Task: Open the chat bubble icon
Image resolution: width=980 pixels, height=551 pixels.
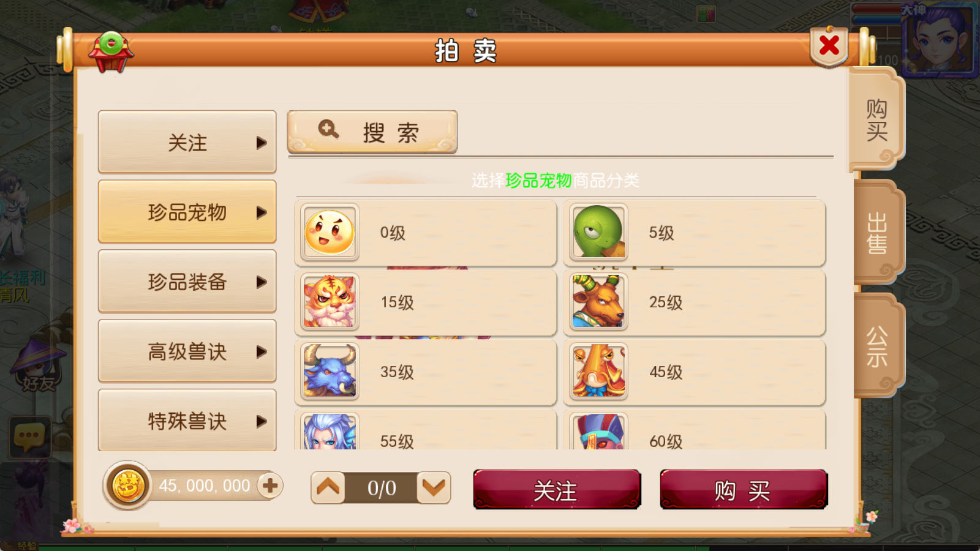Action: pos(29,437)
